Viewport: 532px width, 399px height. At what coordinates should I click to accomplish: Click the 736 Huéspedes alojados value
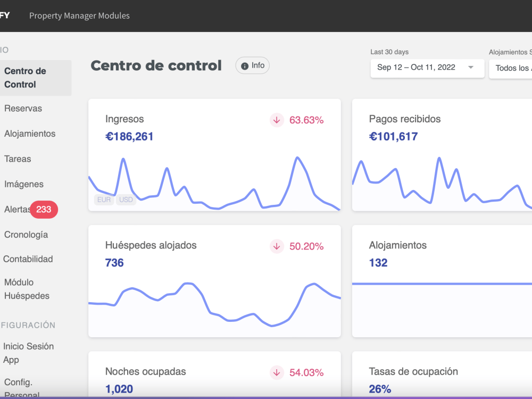114,263
